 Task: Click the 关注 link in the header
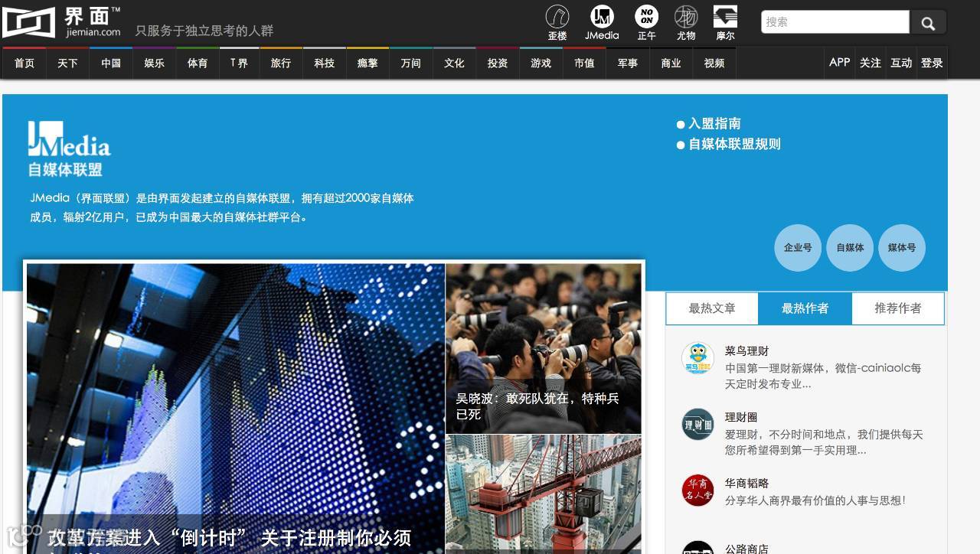point(871,63)
